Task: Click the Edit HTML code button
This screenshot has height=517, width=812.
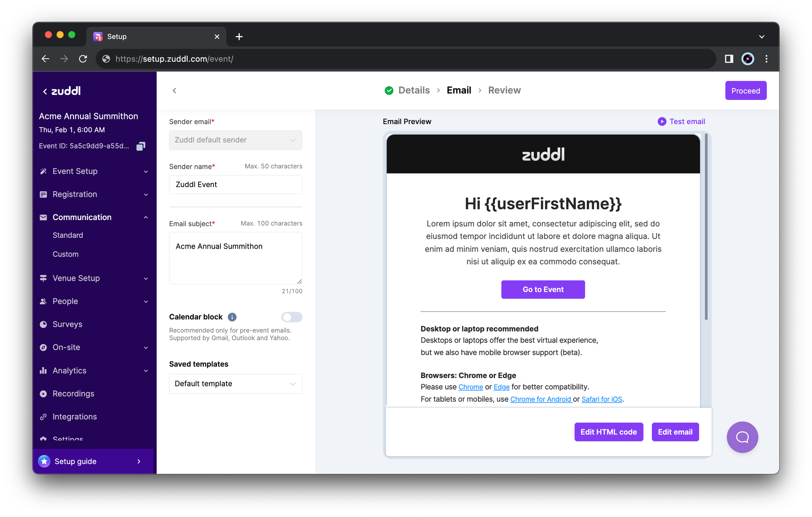Action: pyautogui.click(x=608, y=432)
